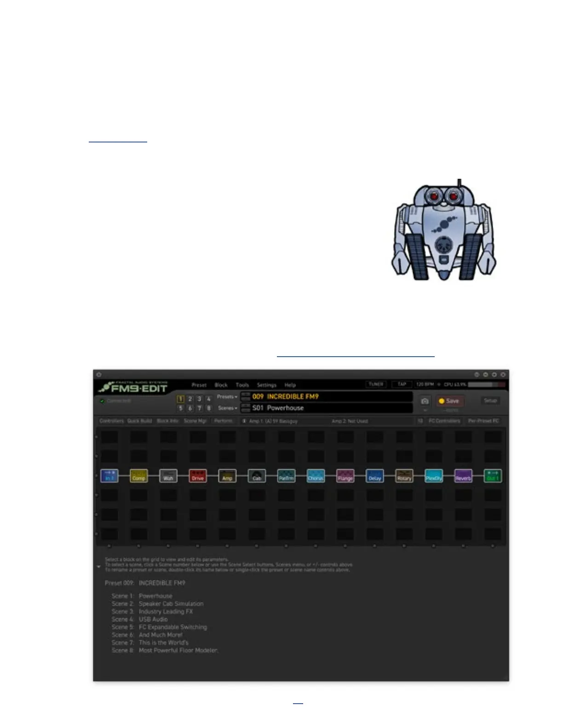The image size is (563, 728).
Task: Click Scene 2: Speaker Cab Simulation
Action: [157, 604]
